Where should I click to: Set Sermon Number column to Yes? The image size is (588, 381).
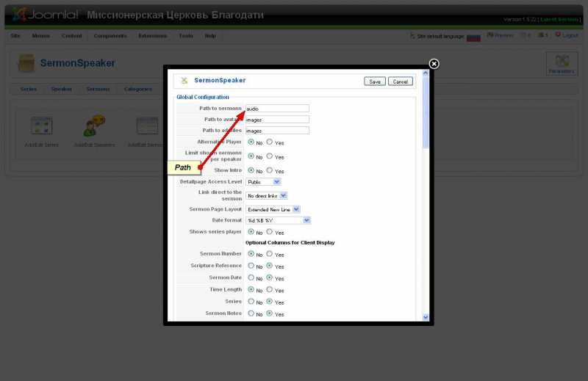(269, 253)
